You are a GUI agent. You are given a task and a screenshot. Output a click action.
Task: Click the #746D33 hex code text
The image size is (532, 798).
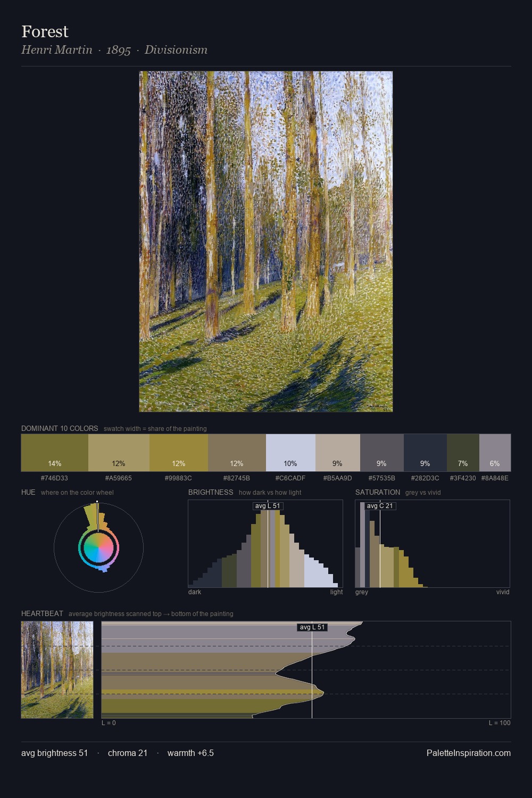coord(54,478)
